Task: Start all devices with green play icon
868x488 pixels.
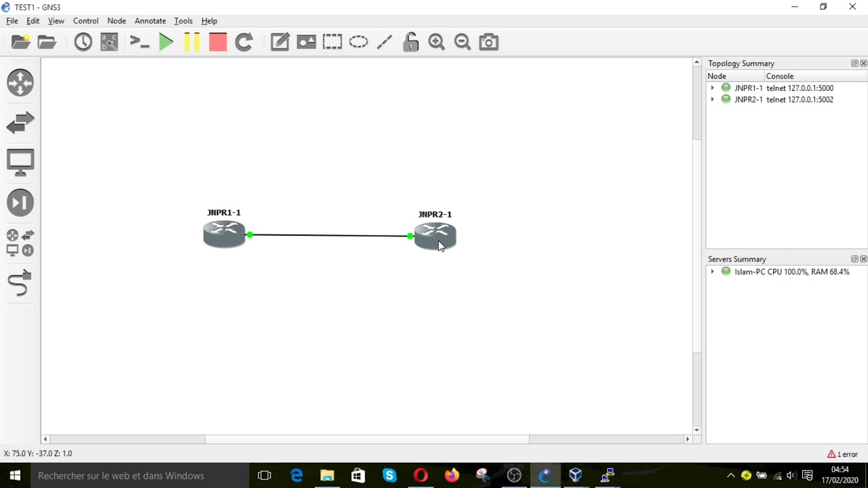Action: point(166,42)
